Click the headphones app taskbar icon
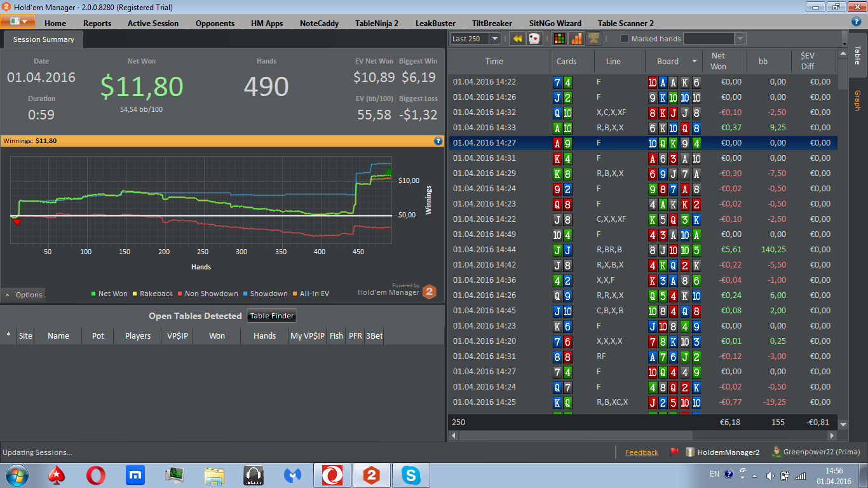The width and height of the screenshot is (868, 488). [x=254, y=475]
